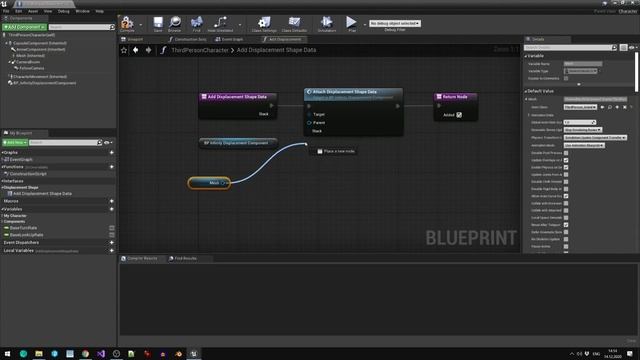
Task: Open Class Defaults from the toolbar
Action: 294,24
